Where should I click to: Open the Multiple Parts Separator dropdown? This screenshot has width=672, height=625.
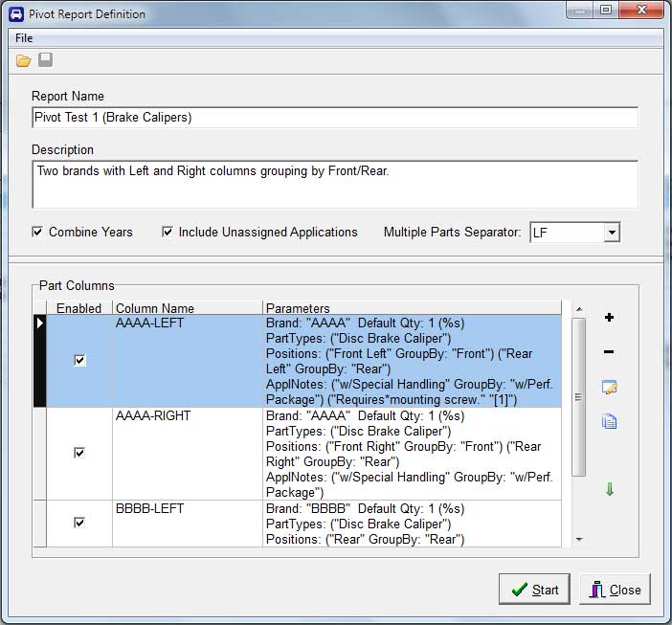click(x=612, y=233)
